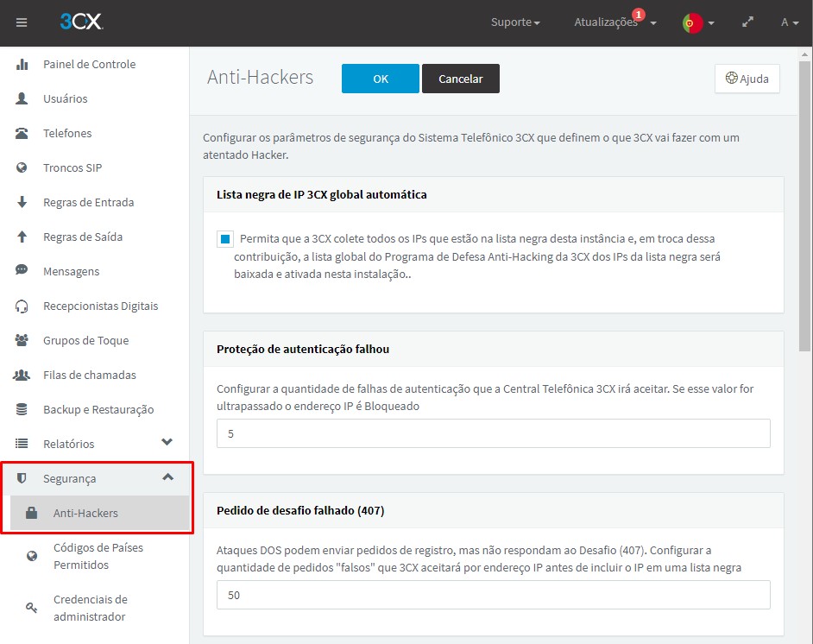Open the Usuários menu item
Screen dimensions: 813x644
[x=66, y=98]
